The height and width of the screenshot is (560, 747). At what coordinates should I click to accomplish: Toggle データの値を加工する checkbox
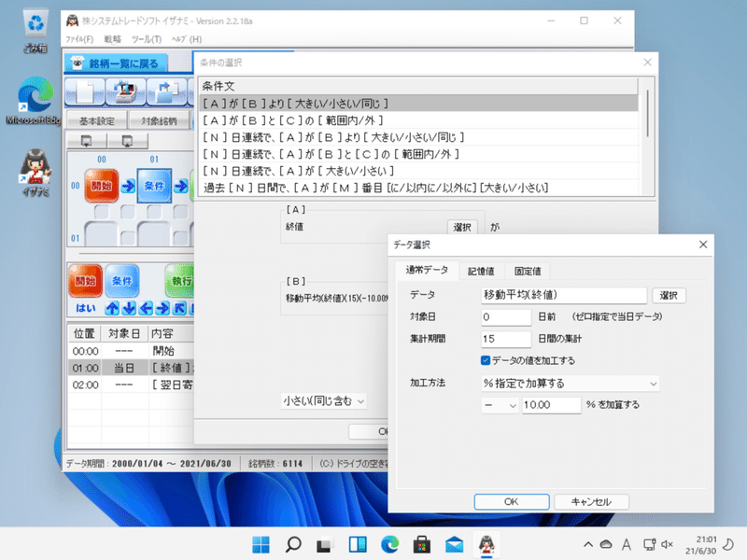point(486,360)
